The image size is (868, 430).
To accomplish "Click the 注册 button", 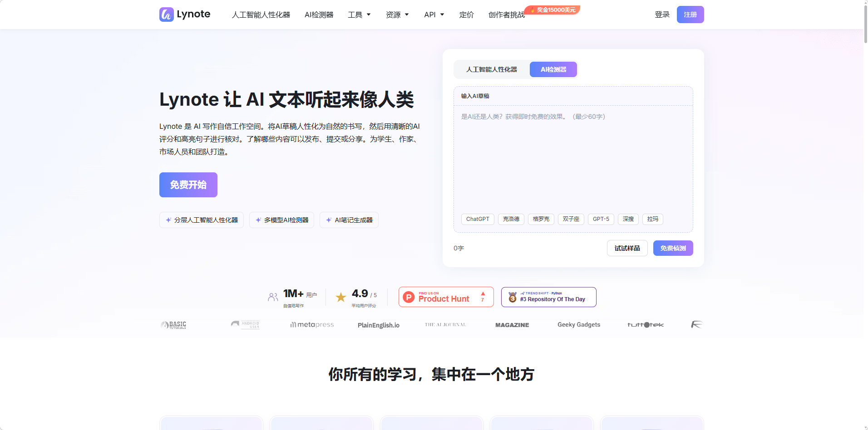I will (690, 15).
